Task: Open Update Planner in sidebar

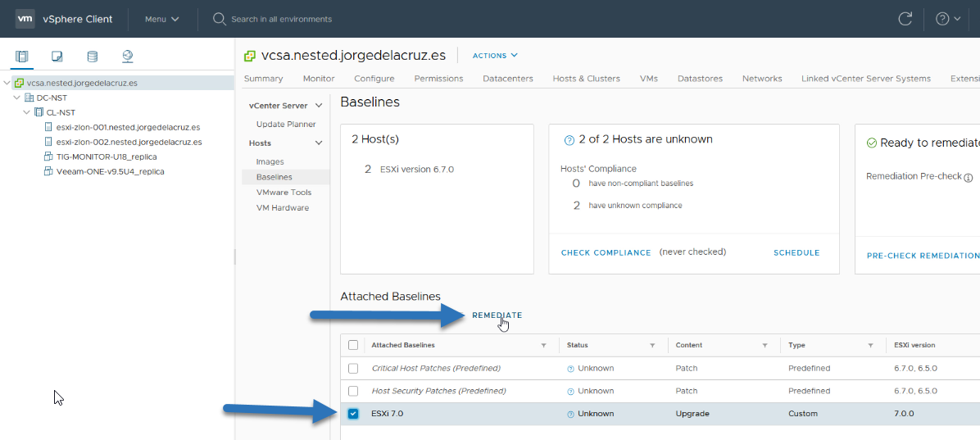Action: click(286, 125)
